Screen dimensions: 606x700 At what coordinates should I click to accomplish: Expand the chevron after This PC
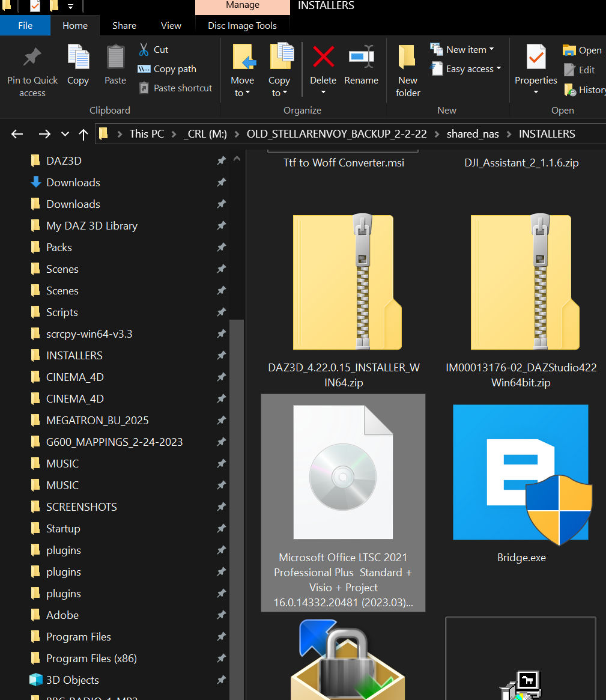click(x=174, y=134)
